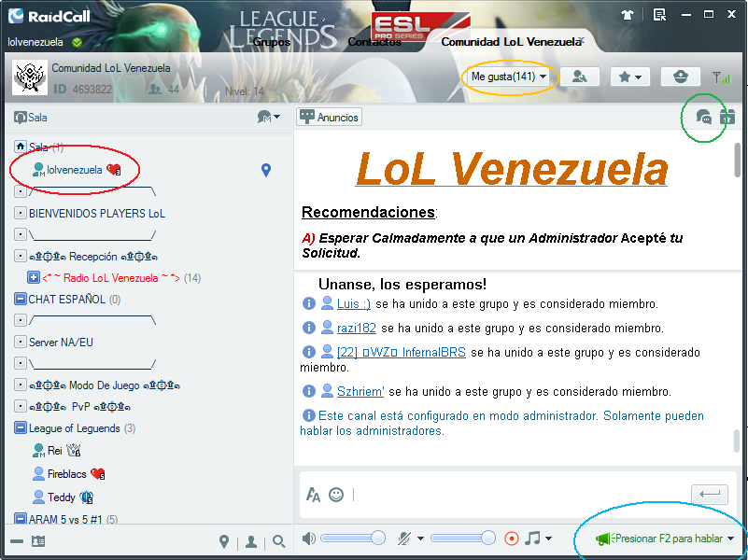Viewport: 748px width, 560px height.
Task: Open the Radio LoL Venezuela channel
Action: coord(111,278)
